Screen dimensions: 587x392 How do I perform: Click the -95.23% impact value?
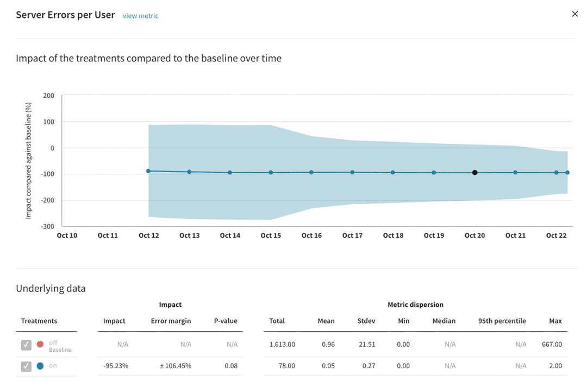[x=116, y=366]
